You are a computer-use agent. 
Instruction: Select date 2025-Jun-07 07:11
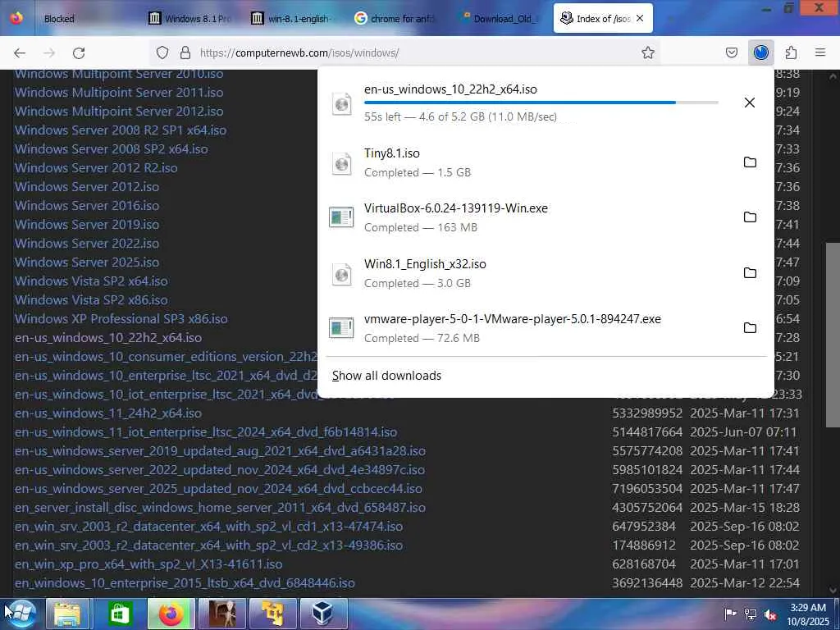pyautogui.click(x=743, y=431)
